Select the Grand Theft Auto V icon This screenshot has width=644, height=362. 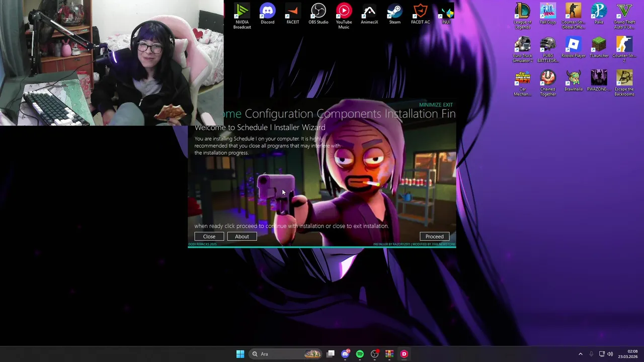point(624,16)
